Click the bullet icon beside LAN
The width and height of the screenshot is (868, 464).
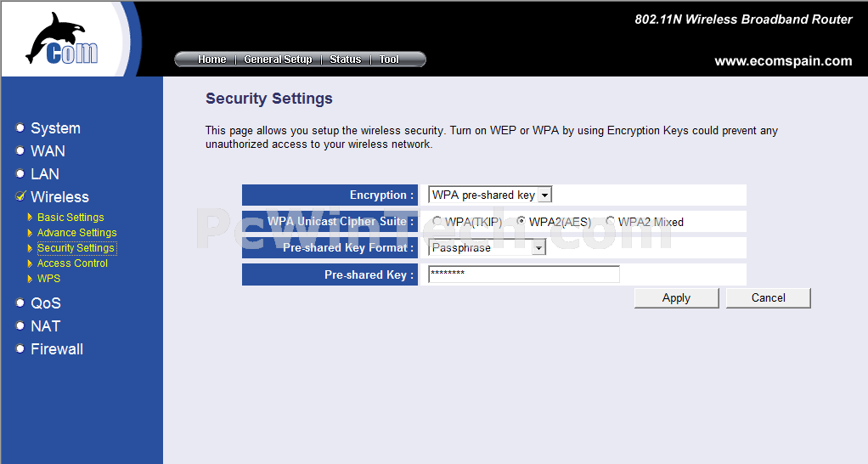pyautogui.click(x=20, y=174)
